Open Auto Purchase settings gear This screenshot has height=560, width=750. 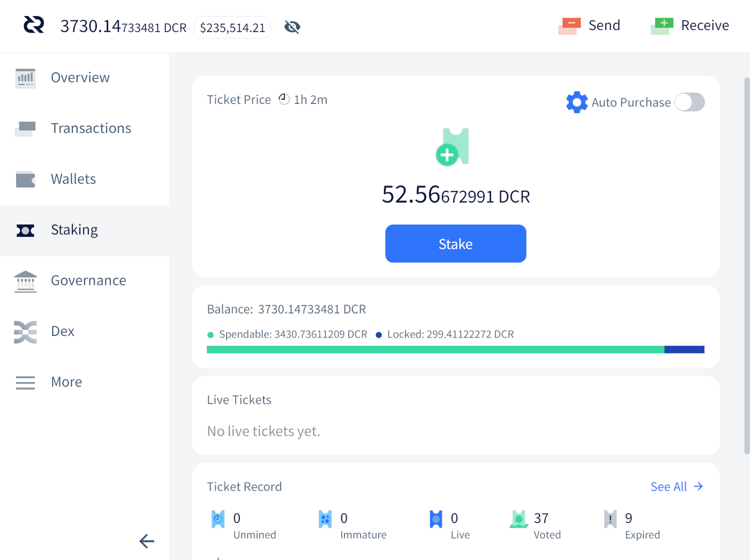click(576, 102)
